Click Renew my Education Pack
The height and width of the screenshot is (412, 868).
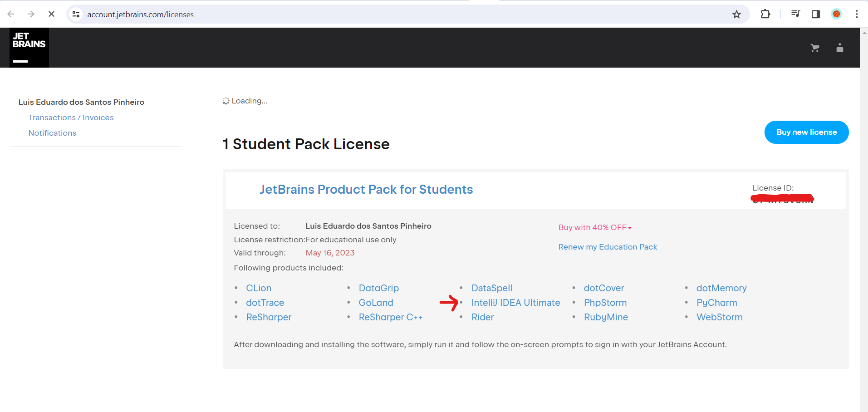(x=608, y=247)
